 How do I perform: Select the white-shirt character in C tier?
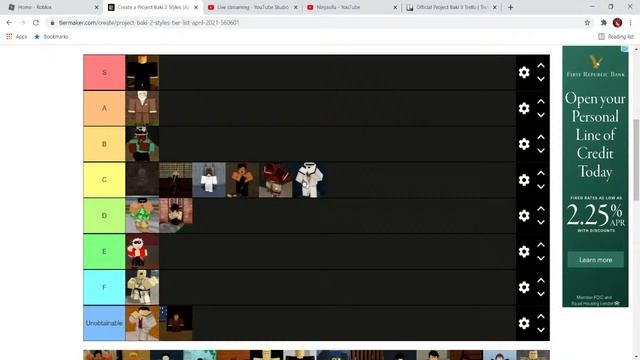pos(209,180)
